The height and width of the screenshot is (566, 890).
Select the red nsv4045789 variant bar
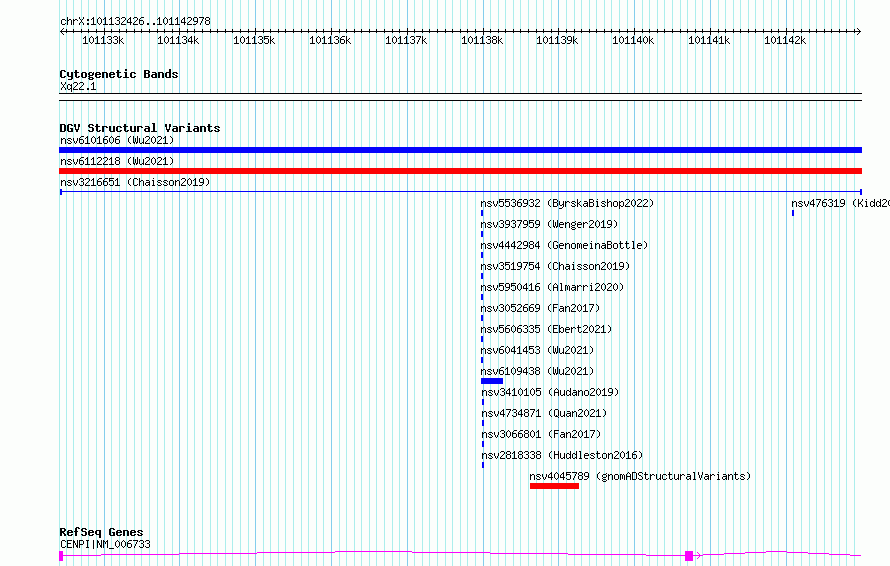coord(555,486)
